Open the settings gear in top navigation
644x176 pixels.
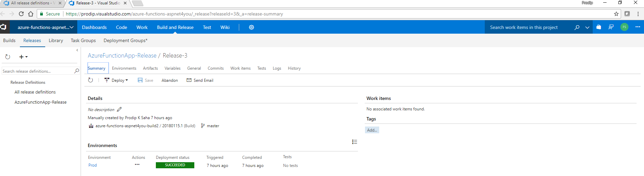[x=251, y=27]
